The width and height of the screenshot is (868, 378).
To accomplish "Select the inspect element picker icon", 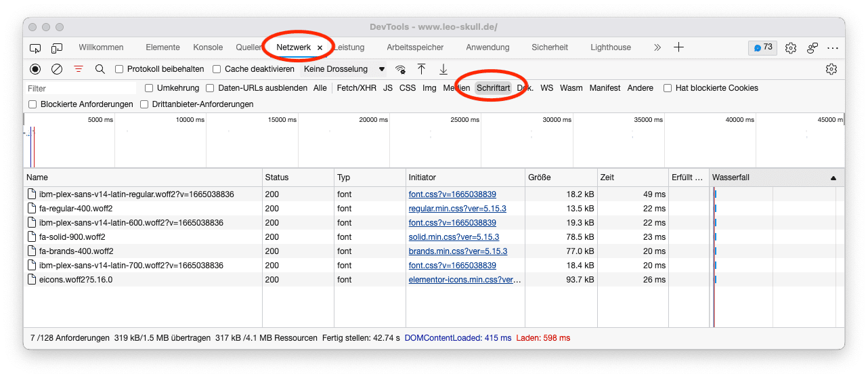I will 35,47.
